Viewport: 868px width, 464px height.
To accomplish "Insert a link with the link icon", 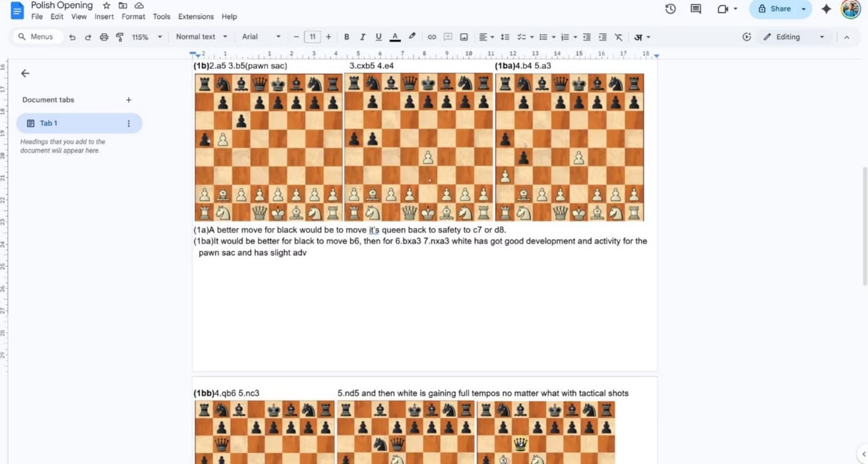I will [431, 37].
